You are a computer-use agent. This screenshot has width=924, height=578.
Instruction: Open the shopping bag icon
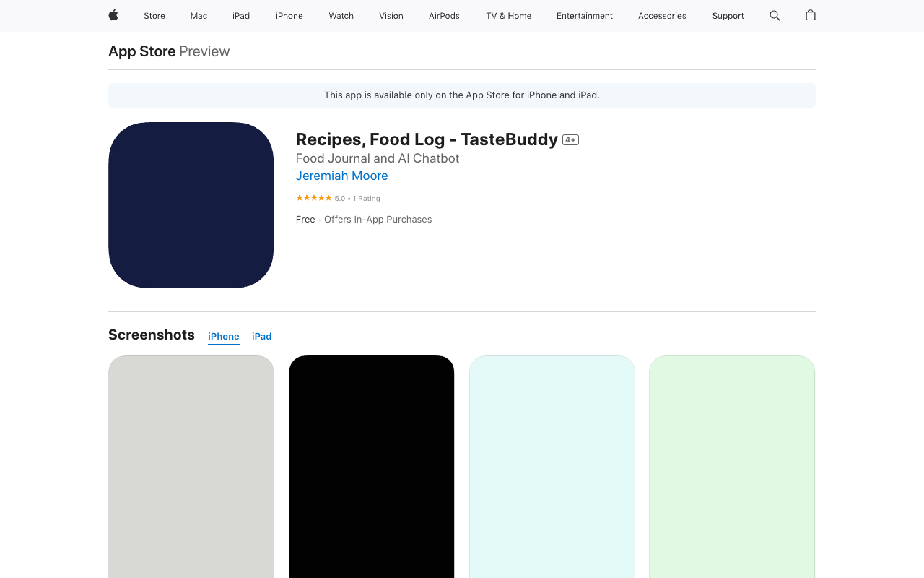[811, 15]
